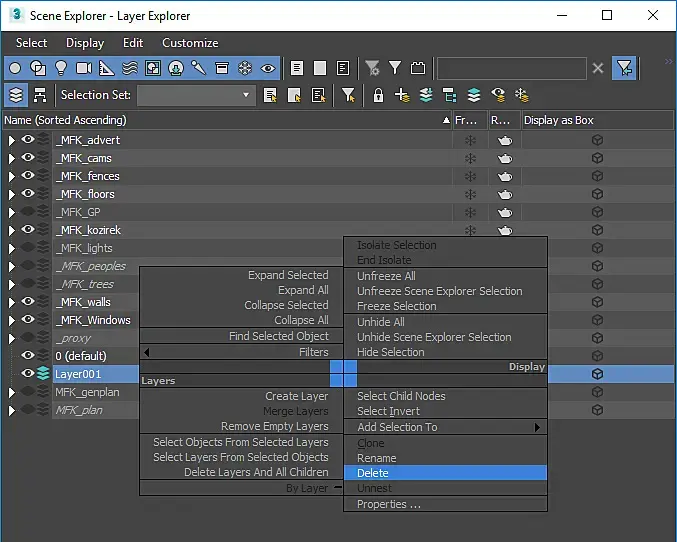Click the Sort by Hierarchy icon

click(x=40, y=95)
